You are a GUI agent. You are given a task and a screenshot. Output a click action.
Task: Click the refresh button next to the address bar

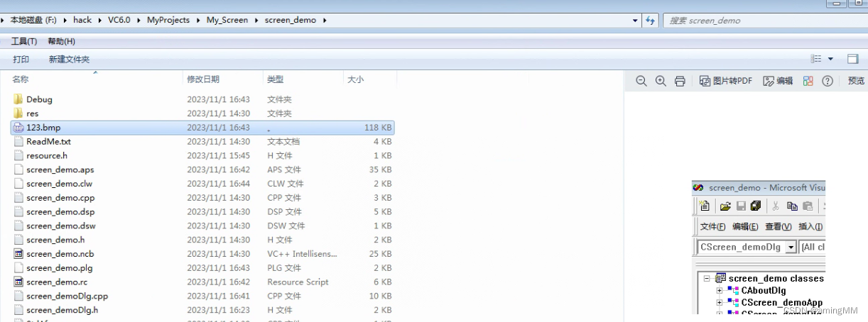click(650, 21)
